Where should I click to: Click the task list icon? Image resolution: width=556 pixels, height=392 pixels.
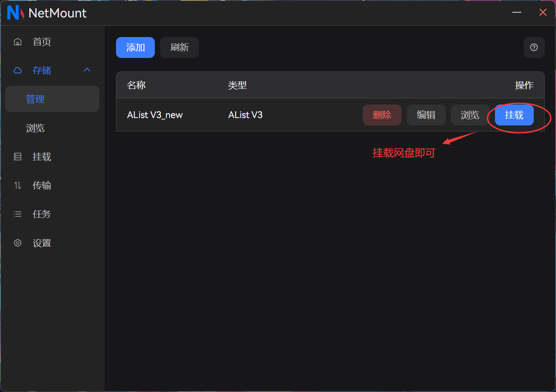coord(17,214)
